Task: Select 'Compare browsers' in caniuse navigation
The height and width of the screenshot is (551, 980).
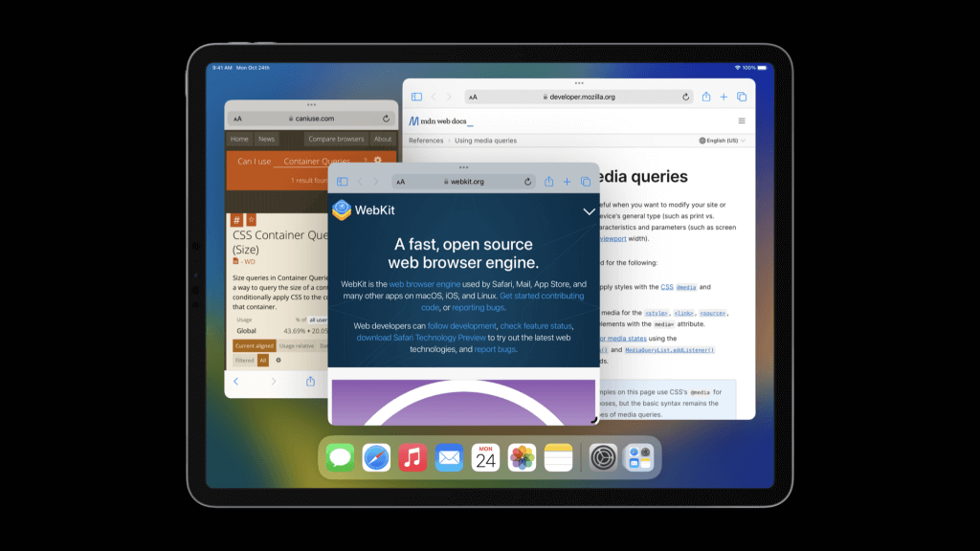Action: (336, 139)
